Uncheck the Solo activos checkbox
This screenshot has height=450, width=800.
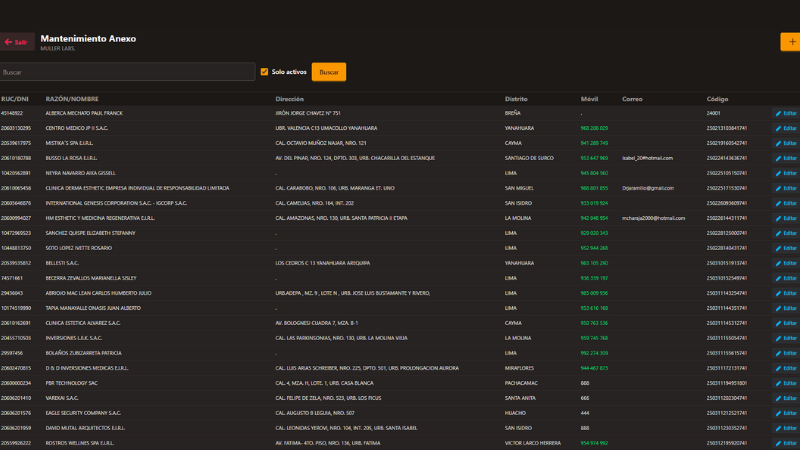click(x=264, y=72)
